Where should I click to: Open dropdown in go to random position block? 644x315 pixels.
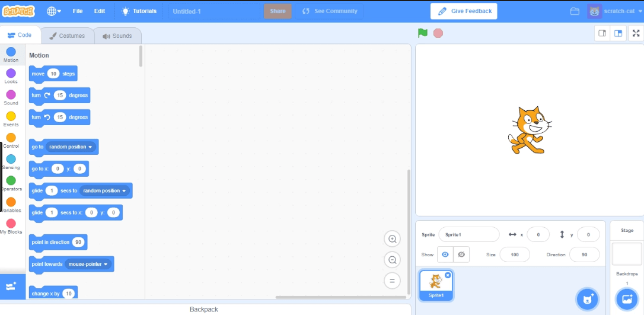[72, 147]
